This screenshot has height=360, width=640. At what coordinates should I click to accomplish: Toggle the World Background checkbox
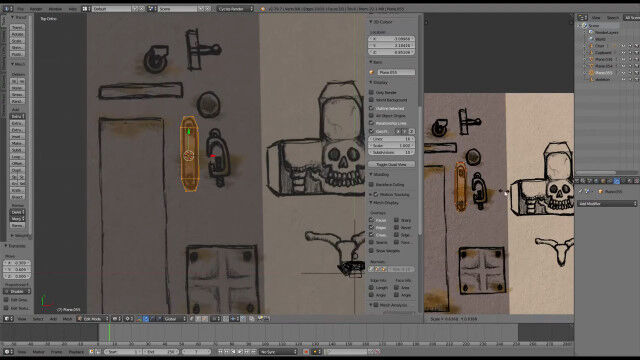click(371, 100)
